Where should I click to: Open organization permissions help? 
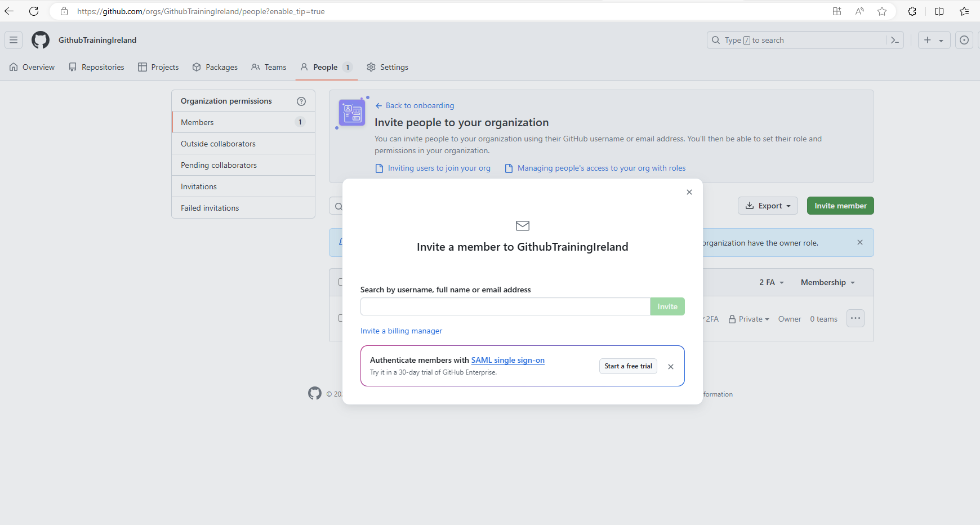(x=301, y=101)
